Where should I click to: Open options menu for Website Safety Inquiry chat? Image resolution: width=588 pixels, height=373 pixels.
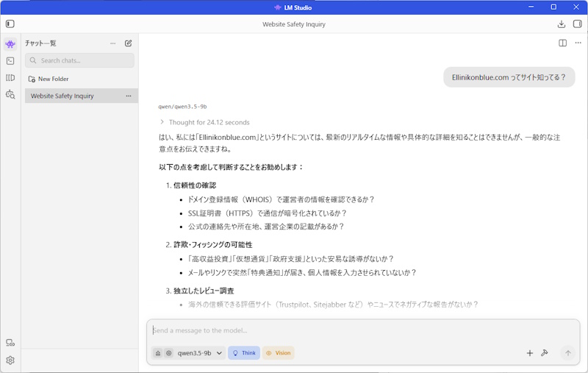pos(129,96)
